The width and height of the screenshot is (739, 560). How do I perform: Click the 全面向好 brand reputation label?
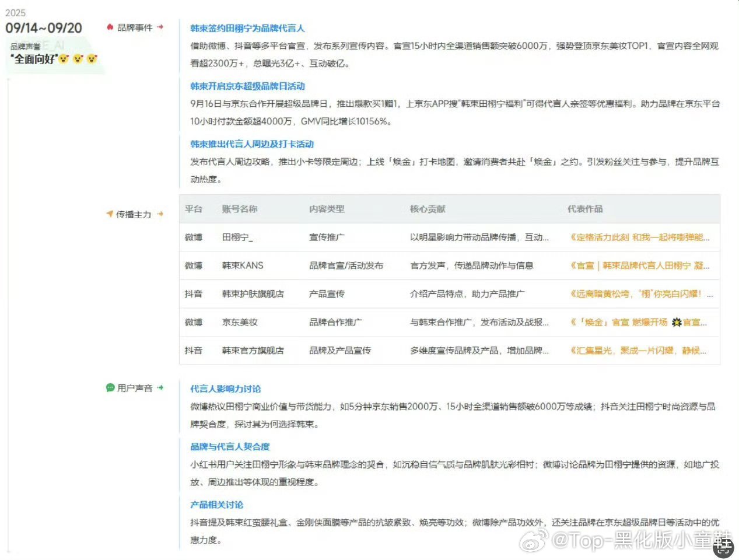[34, 59]
